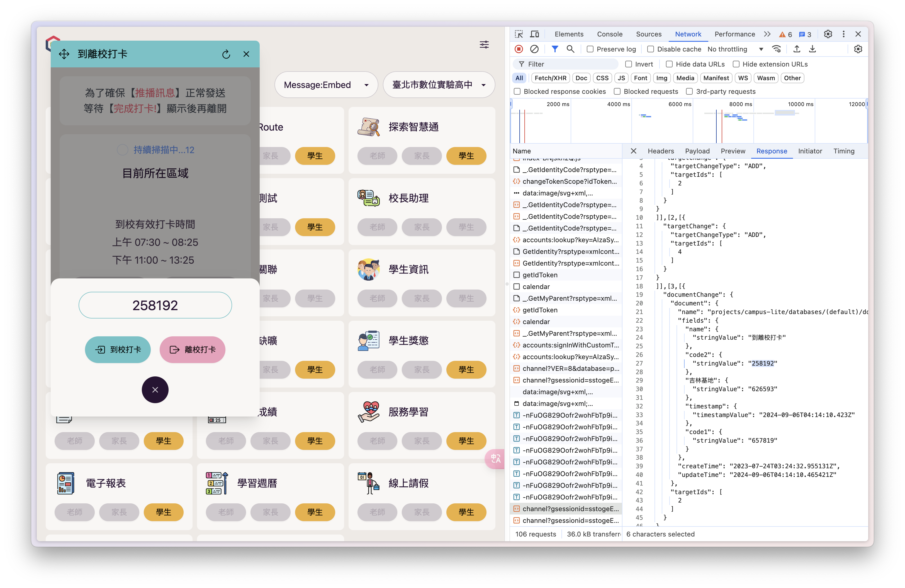The width and height of the screenshot is (905, 588).
Task: Click the pink translate floating icon
Action: [495, 459]
